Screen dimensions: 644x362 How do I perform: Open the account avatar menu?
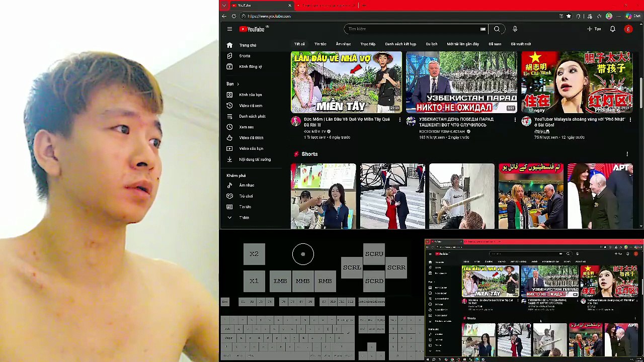[x=628, y=29]
